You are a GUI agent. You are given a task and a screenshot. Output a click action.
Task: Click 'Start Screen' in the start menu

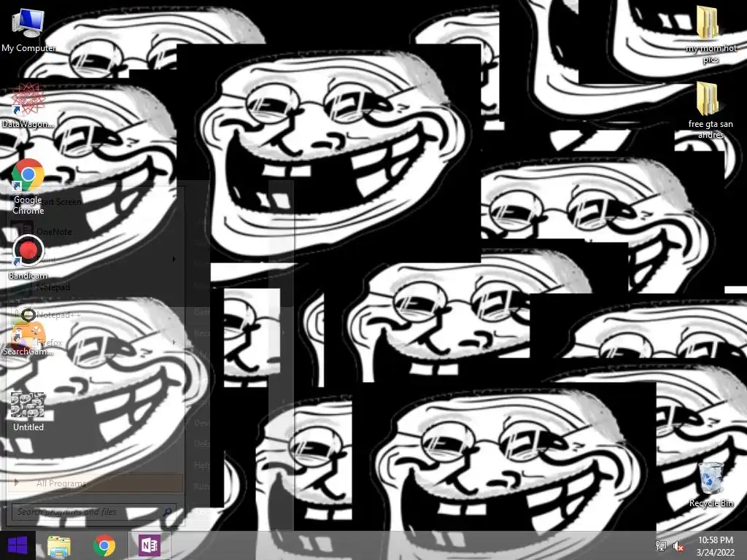(x=96, y=202)
